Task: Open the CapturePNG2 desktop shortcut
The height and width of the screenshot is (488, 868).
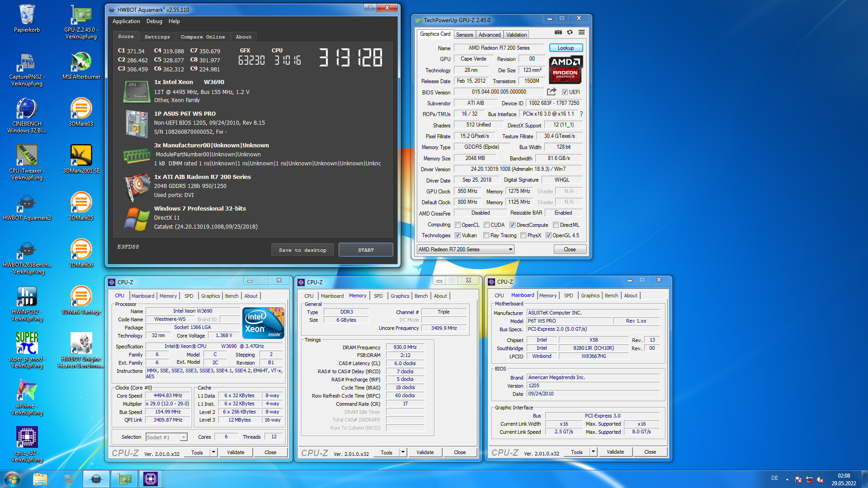Action: tap(27, 69)
